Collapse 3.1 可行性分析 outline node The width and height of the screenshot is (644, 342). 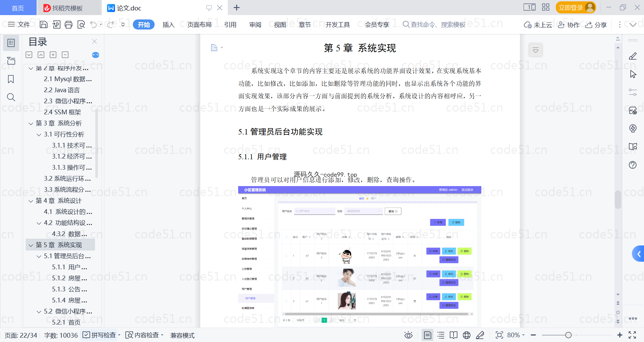pos(39,135)
